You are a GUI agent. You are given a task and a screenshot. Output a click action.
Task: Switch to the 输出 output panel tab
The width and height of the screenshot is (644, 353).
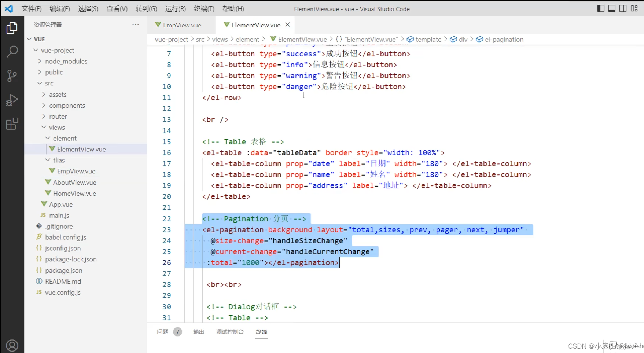click(x=199, y=332)
